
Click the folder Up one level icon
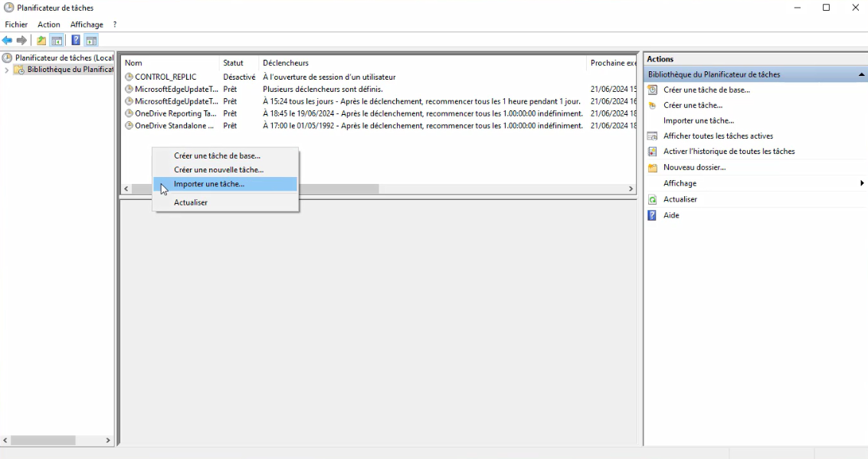41,41
